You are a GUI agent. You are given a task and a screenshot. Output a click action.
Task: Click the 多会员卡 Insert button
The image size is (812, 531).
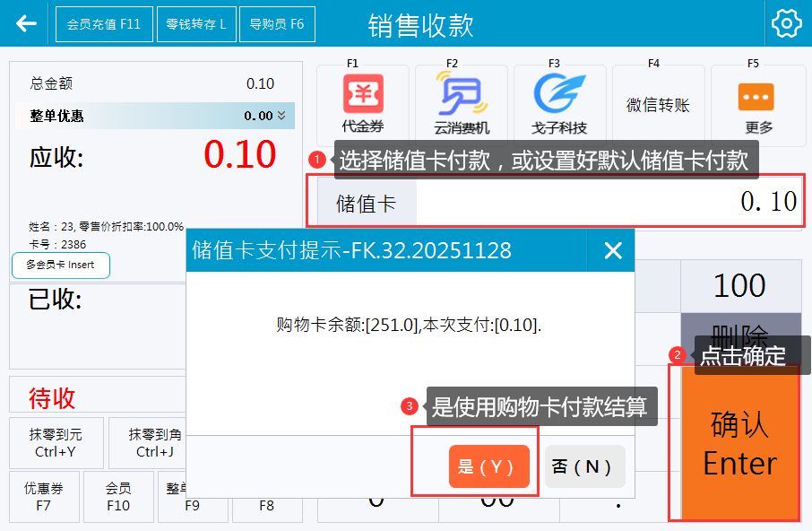click(61, 265)
